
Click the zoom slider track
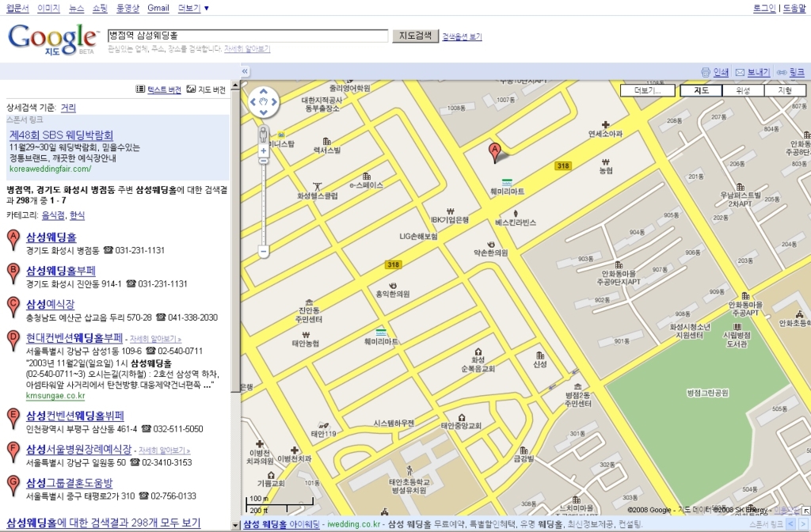coord(263,207)
